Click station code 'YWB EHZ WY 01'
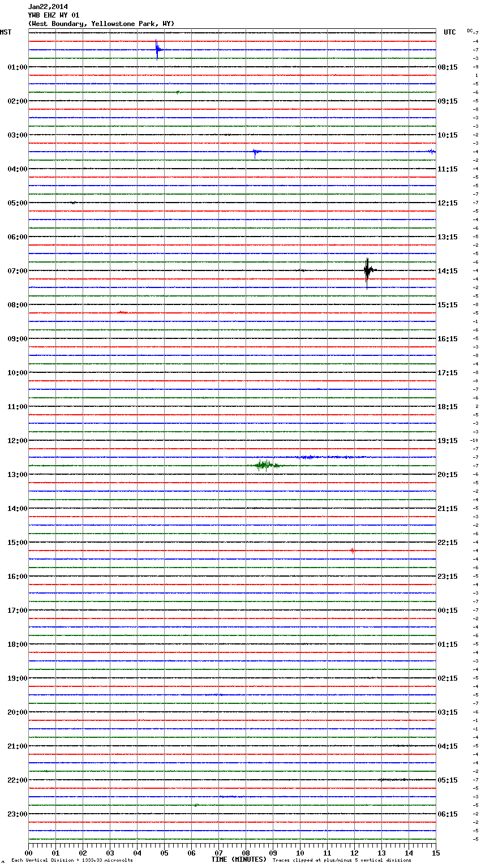The height and width of the screenshot is (868, 481). coord(54,15)
